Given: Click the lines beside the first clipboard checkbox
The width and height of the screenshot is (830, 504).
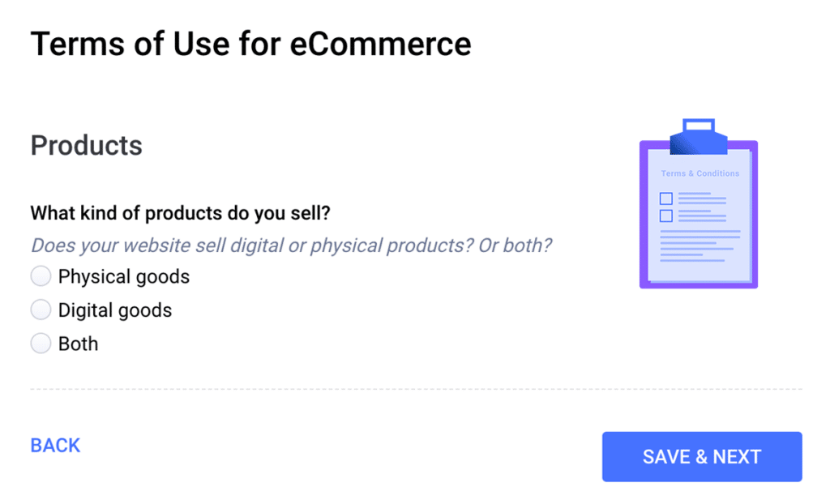Looking at the screenshot, I should [x=701, y=199].
